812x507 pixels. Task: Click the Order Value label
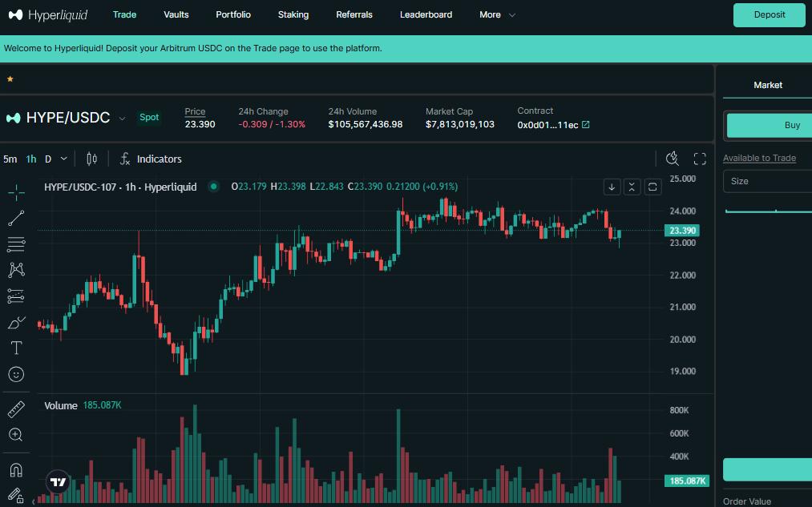pos(747,501)
